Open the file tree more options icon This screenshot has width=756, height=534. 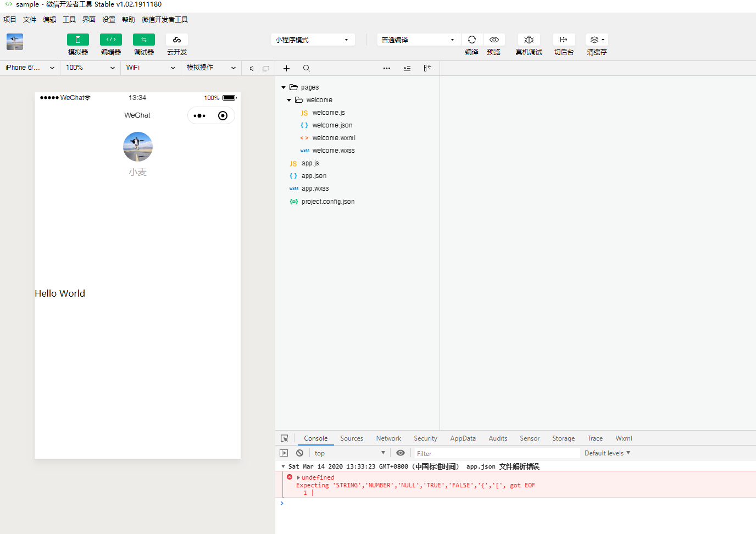click(387, 68)
